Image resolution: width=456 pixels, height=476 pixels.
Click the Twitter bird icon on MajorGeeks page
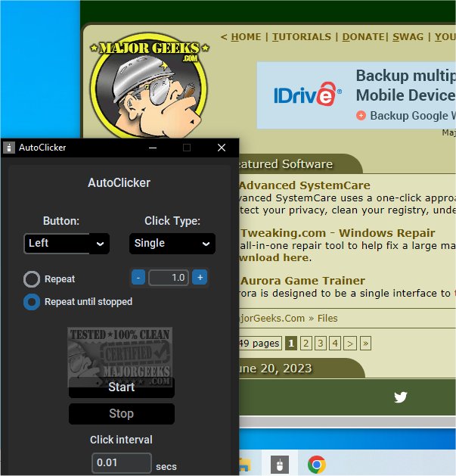coord(400,397)
